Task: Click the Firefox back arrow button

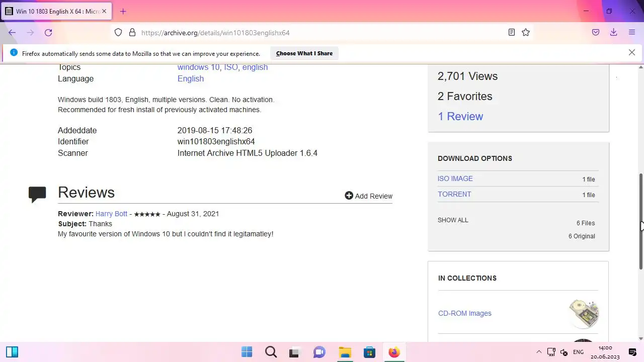Action: (x=12, y=33)
